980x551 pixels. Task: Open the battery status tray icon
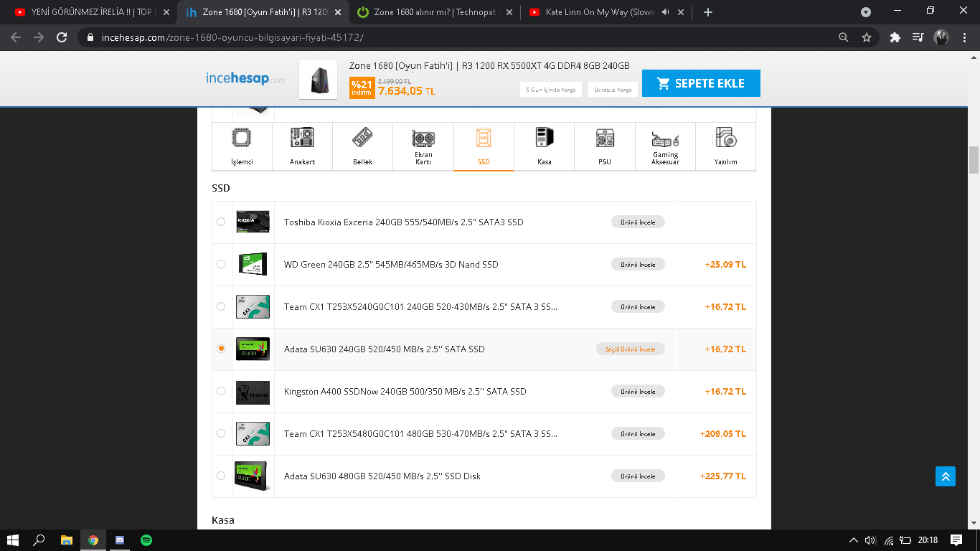(x=906, y=540)
